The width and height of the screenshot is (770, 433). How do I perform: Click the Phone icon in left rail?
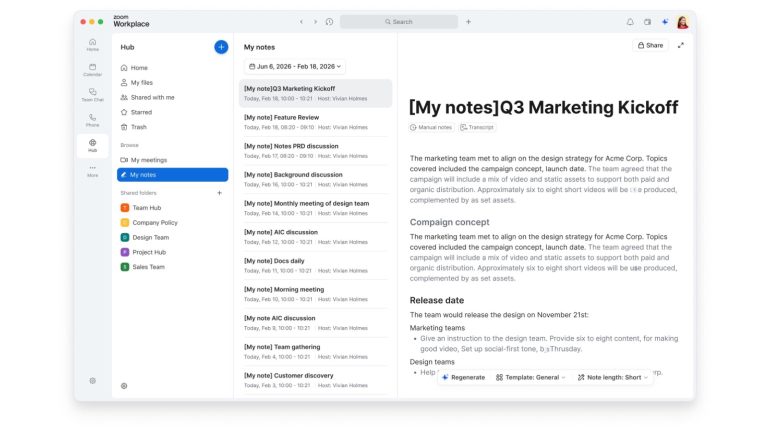pos(92,119)
